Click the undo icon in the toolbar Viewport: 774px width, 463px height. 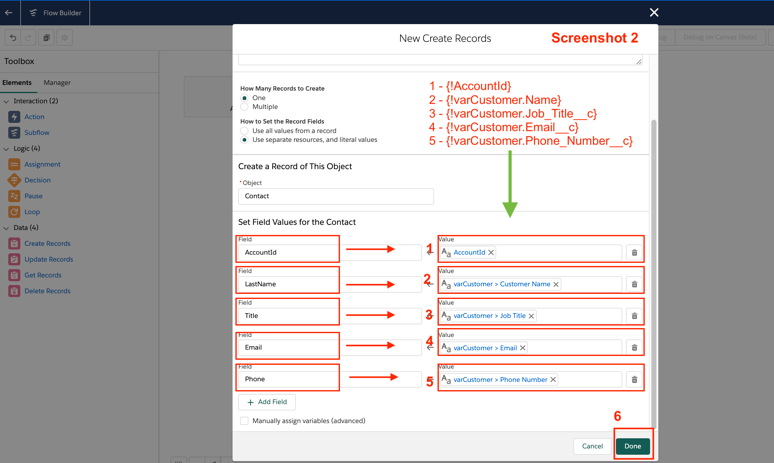pyautogui.click(x=13, y=38)
